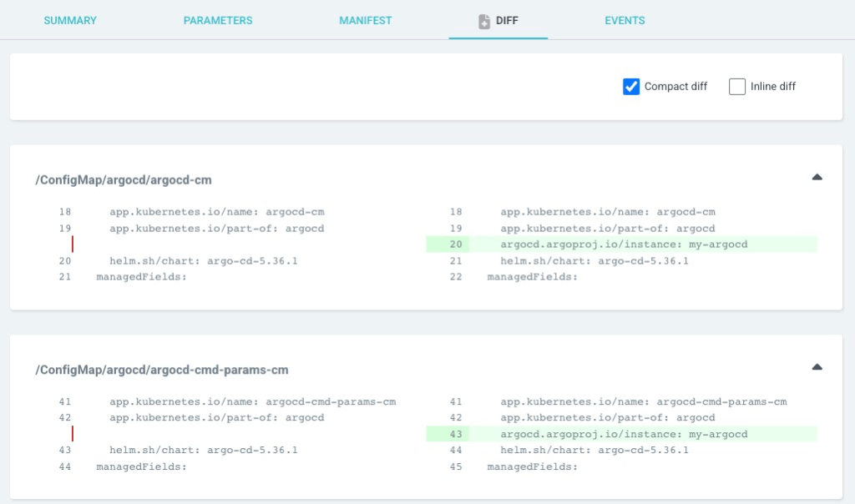Click the red change marker in argocd-cm diff
The height and width of the screenshot is (504, 855).
[73, 244]
